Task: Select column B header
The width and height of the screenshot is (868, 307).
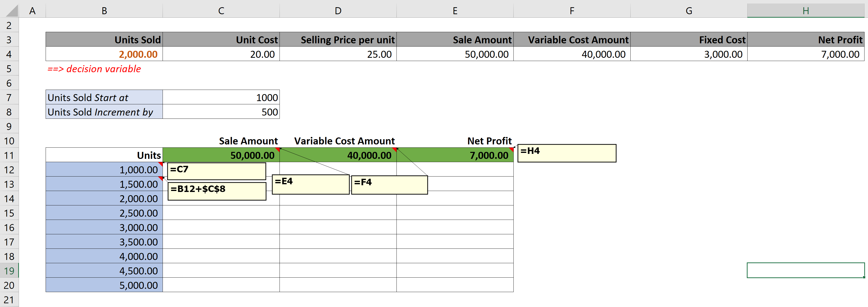Action: pyautogui.click(x=104, y=11)
